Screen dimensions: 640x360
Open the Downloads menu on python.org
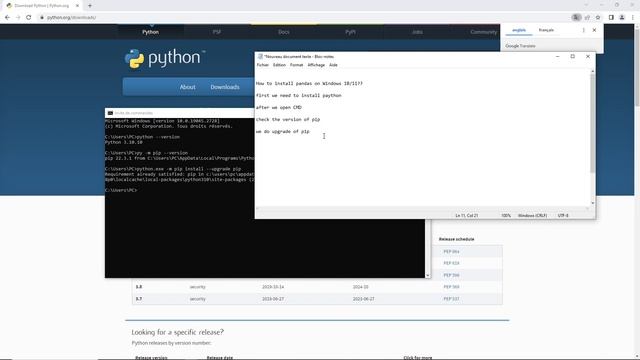point(225,87)
